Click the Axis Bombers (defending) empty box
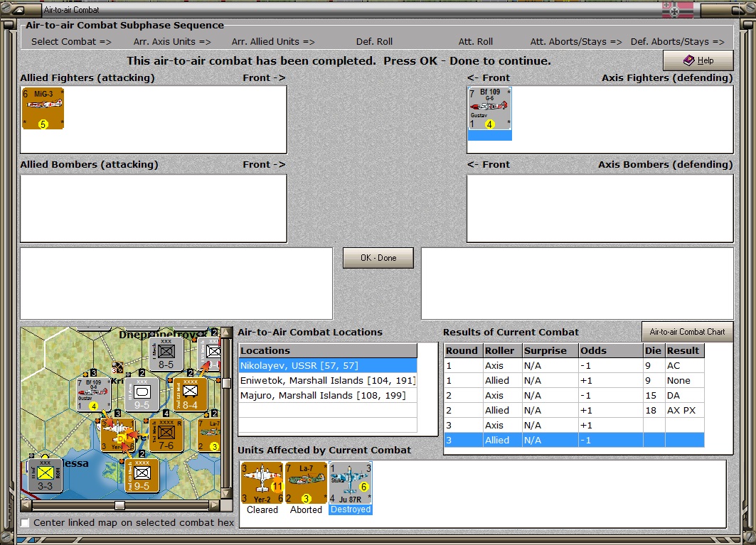Image resolution: width=756 pixels, height=545 pixels. coord(600,208)
